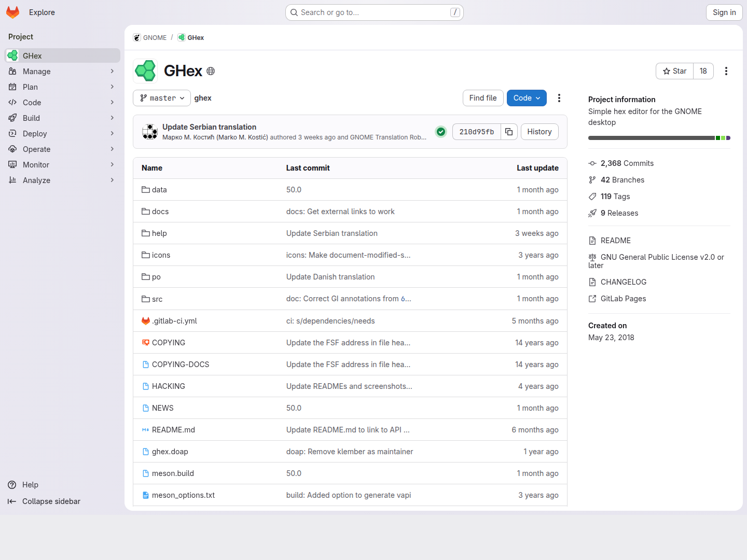The image size is (747, 560).
Task: Expand the Deploy sidebar section
Action: click(62, 134)
